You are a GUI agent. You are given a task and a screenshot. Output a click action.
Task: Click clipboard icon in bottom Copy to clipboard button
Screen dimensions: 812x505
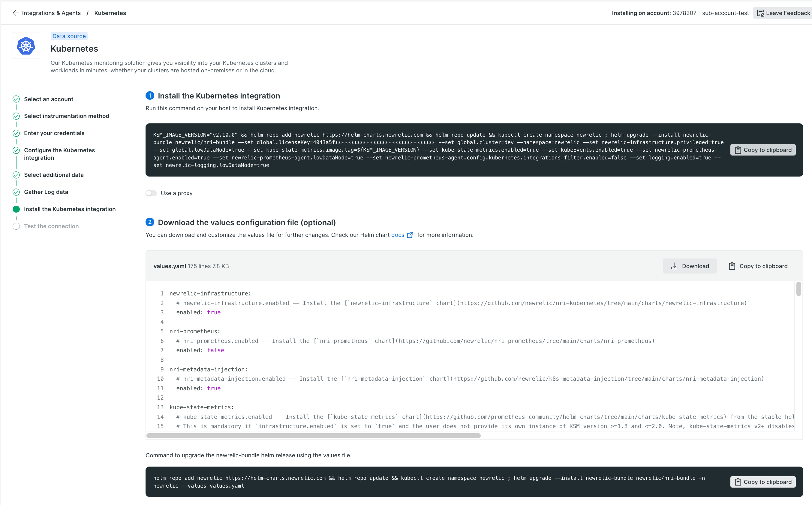pos(738,482)
